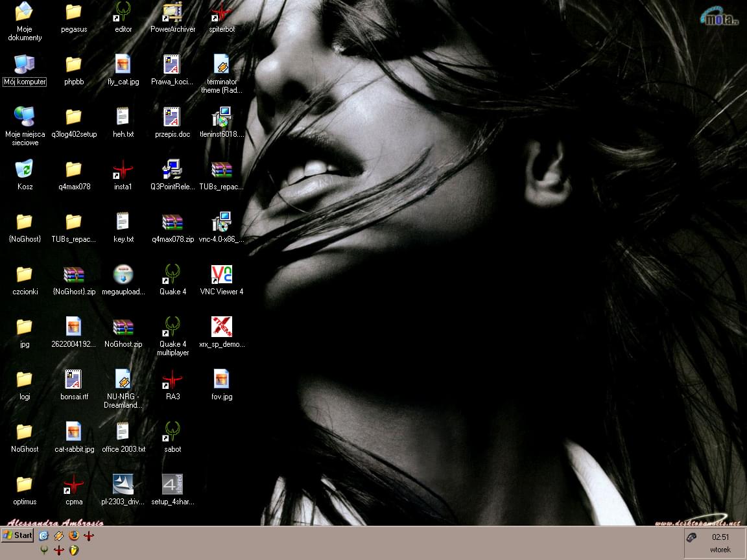747x560 pixels.
Task: Launch Firefox from quick launch bar
Action: tap(74, 535)
